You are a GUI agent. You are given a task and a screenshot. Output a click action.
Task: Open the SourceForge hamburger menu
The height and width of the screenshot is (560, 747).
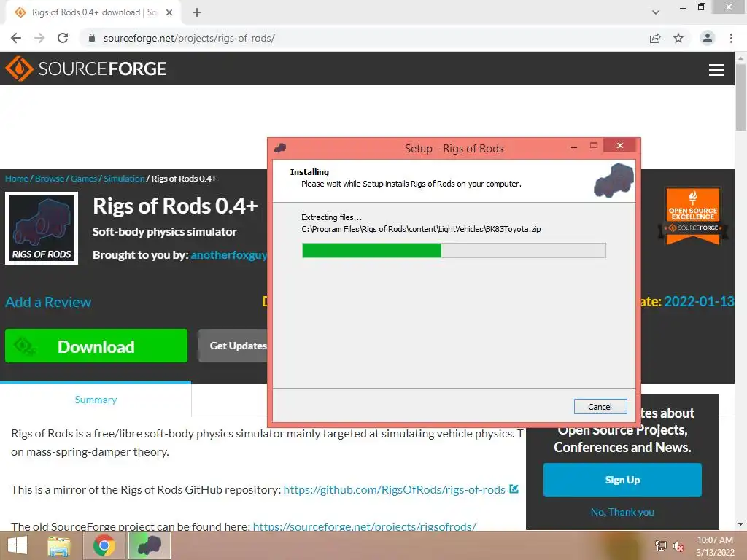coord(716,70)
